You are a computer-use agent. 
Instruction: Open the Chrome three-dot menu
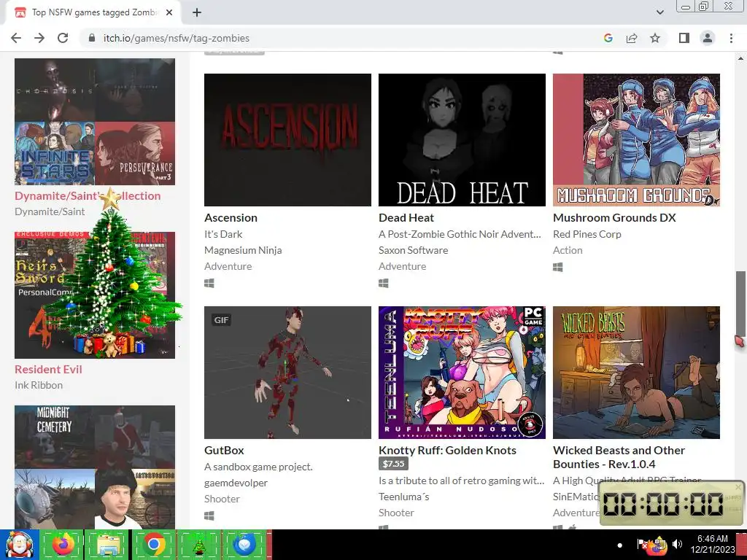[731, 38]
